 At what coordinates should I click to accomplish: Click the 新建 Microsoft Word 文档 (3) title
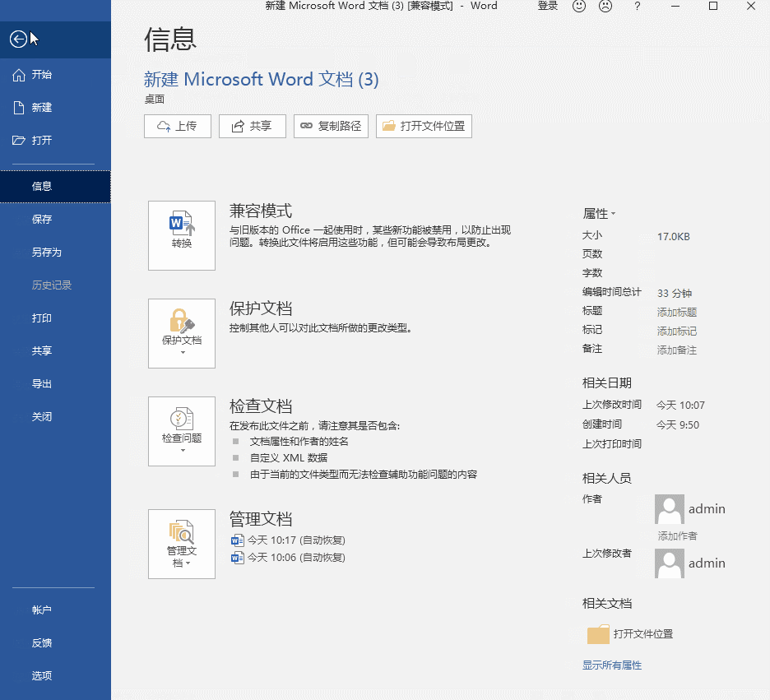click(262, 79)
